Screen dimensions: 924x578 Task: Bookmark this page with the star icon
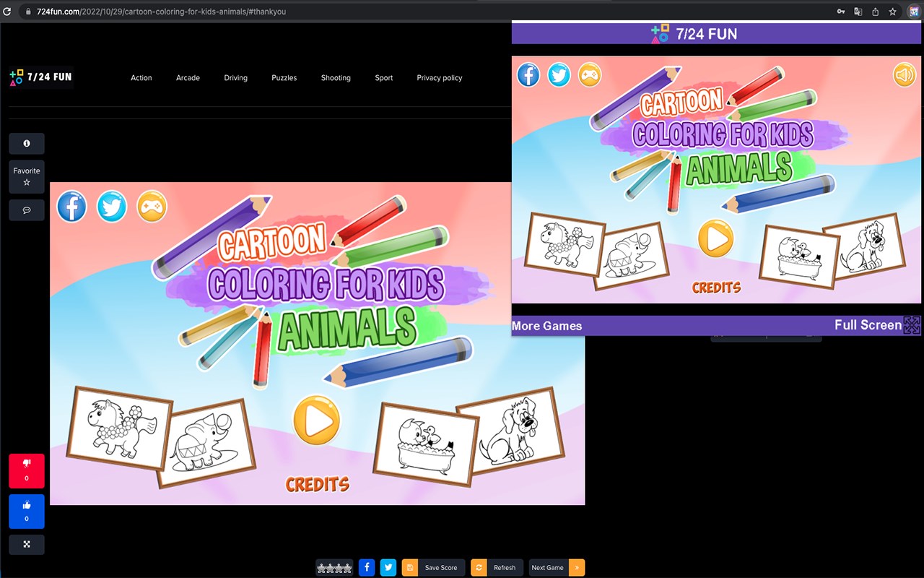click(x=893, y=12)
